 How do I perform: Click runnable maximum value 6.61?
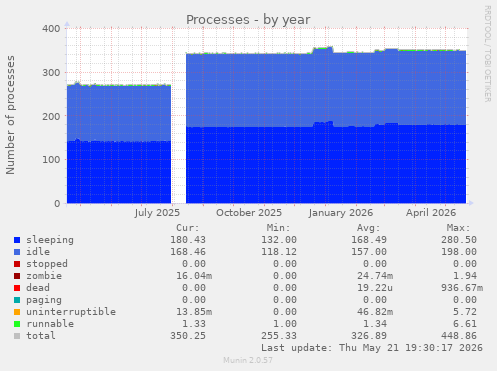pos(465,324)
